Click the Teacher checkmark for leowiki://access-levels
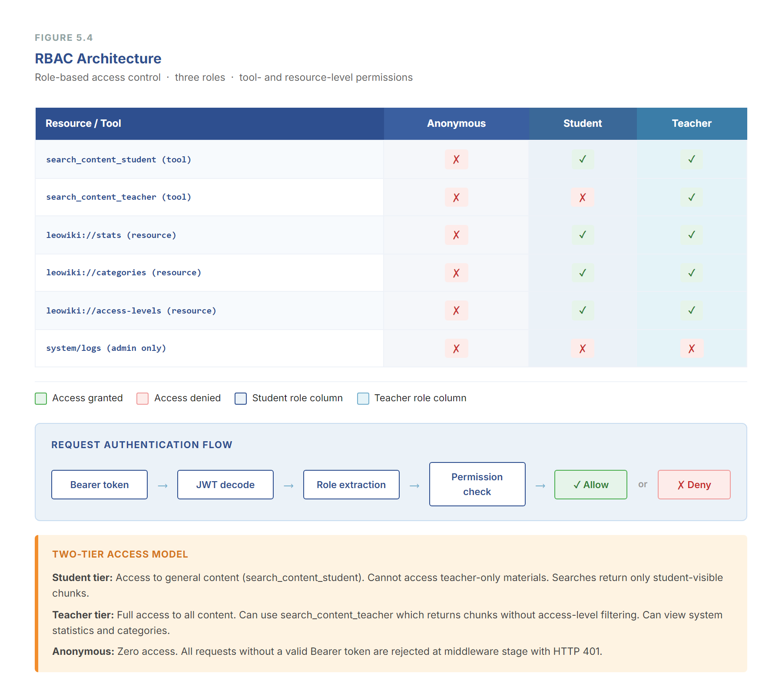The image size is (782, 700). pos(692,310)
